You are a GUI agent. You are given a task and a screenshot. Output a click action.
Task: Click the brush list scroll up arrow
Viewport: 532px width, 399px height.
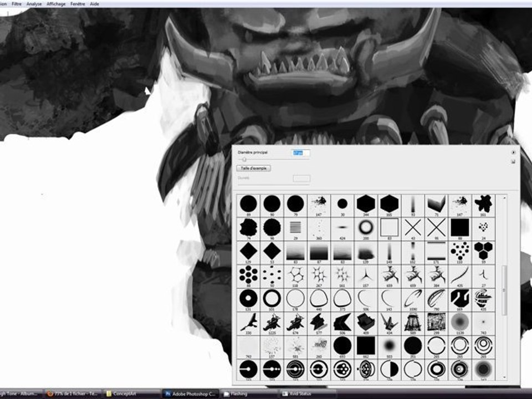coord(504,198)
